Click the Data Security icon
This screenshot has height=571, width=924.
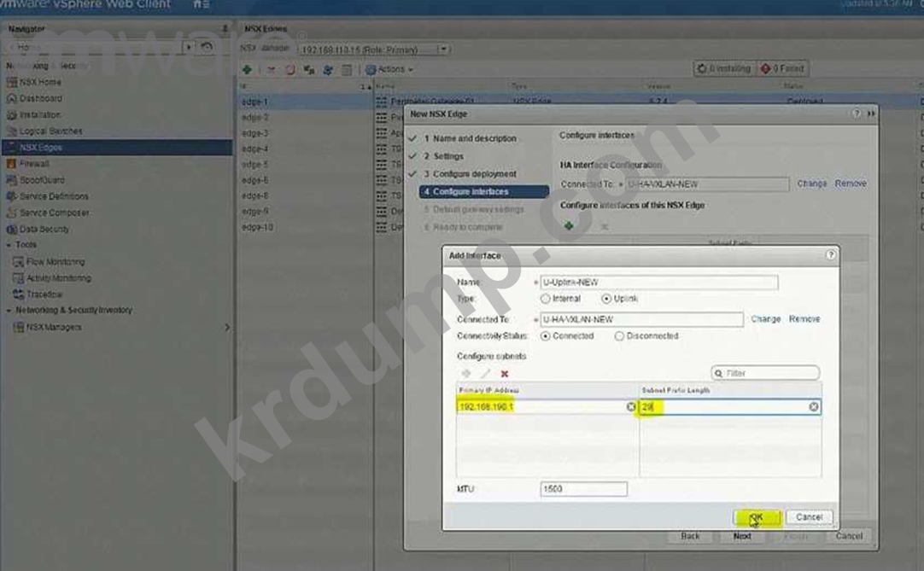tap(11, 230)
